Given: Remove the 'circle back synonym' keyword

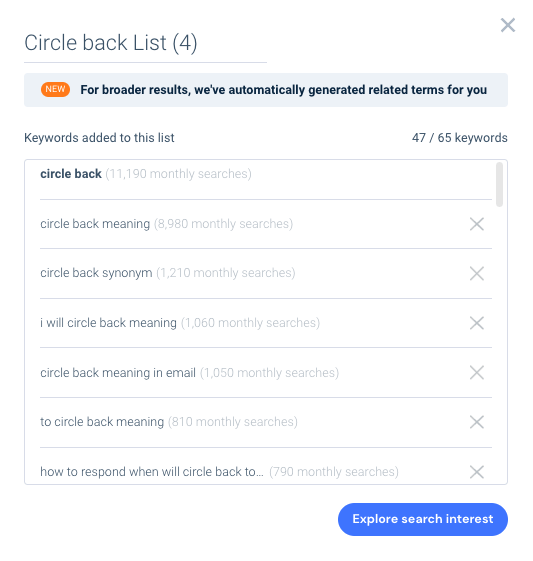Looking at the screenshot, I should [x=476, y=274].
